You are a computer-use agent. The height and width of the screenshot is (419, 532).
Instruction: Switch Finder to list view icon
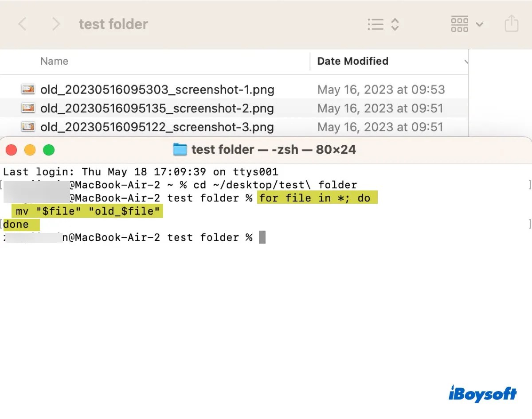[x=375, y=24]
